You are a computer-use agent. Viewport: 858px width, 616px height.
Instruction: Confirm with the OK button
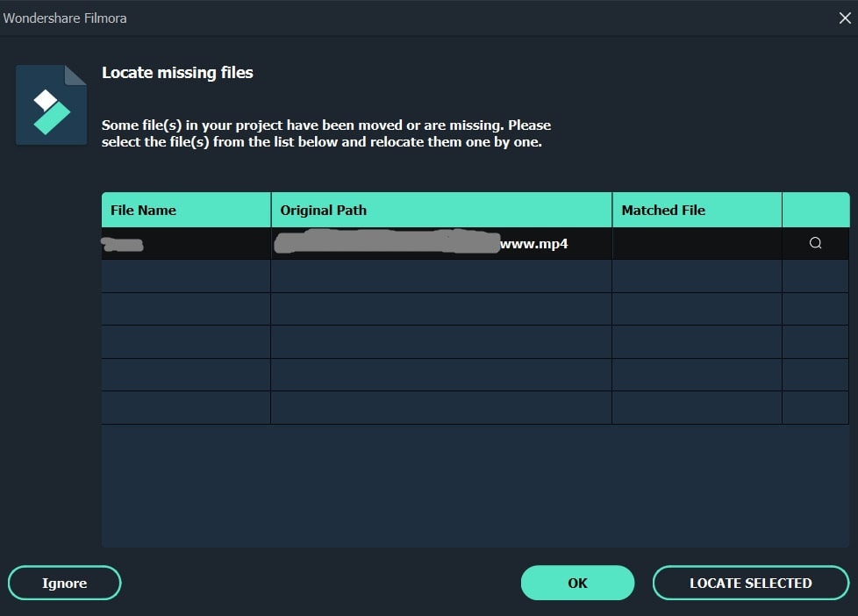pyautogui.click(x=577, y=583)
